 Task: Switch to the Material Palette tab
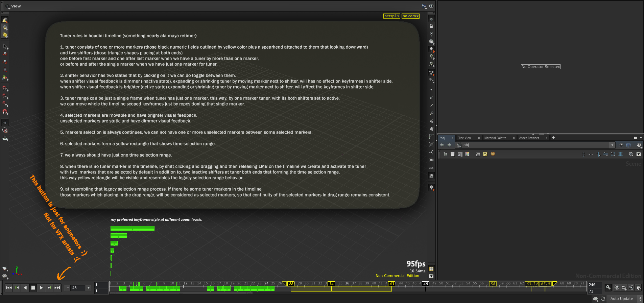coord(495,138)
